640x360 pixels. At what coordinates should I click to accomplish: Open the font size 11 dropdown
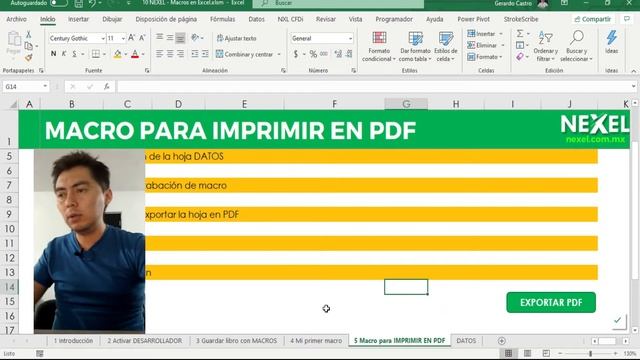[x=123, y=38]
